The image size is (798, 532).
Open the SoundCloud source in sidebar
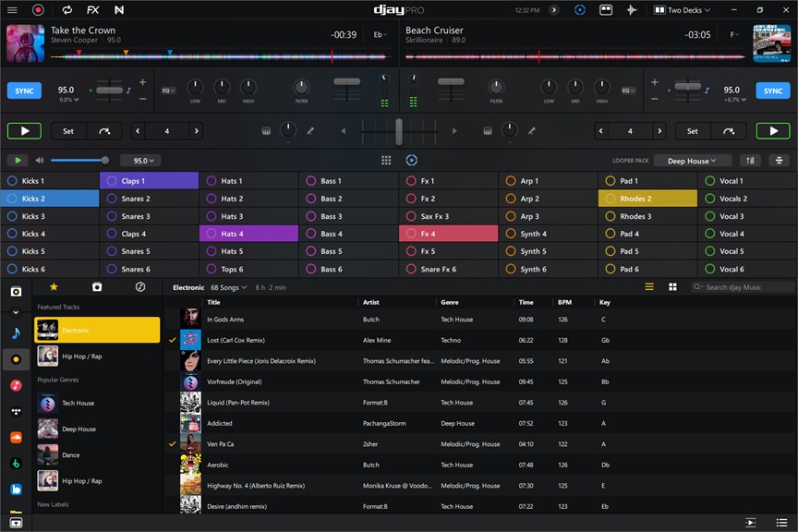[x=16, y=437]
